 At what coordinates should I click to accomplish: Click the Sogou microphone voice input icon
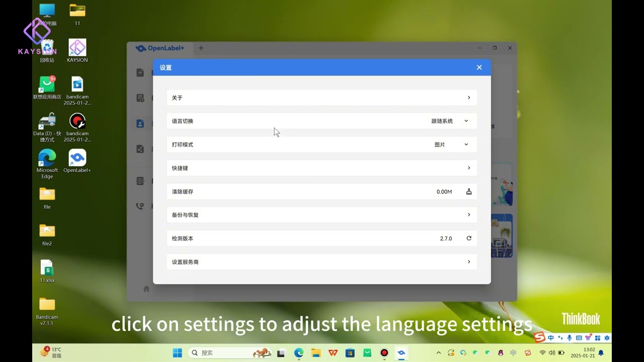570,338
